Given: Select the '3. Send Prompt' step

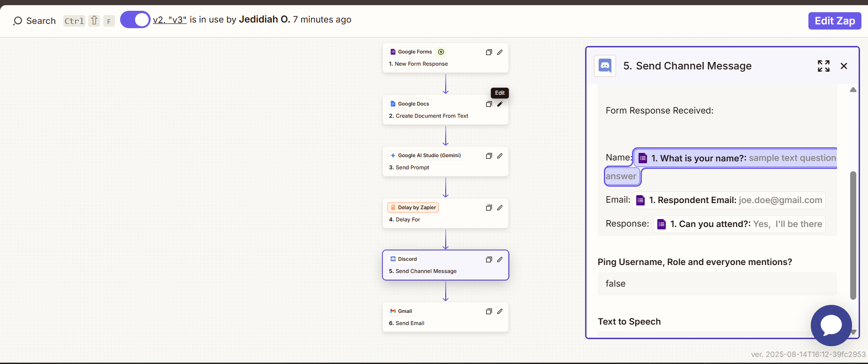Looking at the screenshot, I should click(445, 162).
